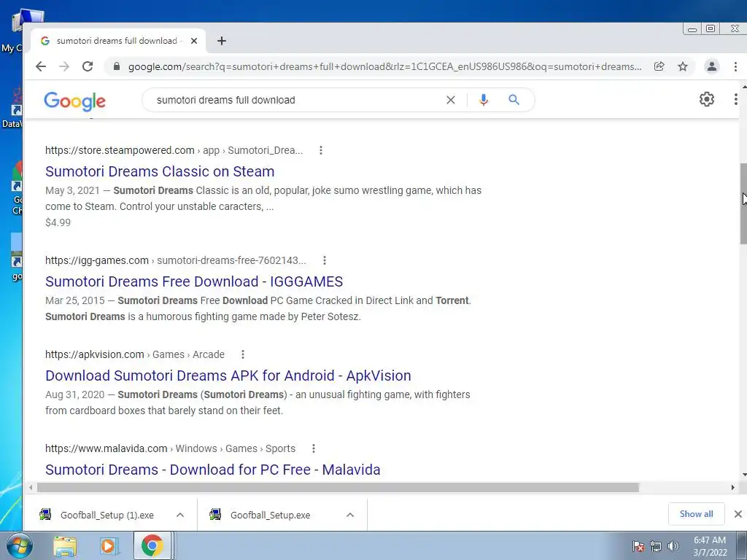The width and height of the screenshot is (747, 560).
Task: Expand options for Goofball_Setup.exe download
Action: [350, 515]
